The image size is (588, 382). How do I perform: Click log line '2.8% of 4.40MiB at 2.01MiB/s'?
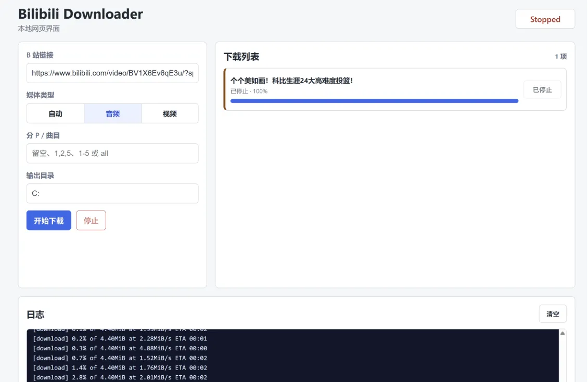[120, 377]
